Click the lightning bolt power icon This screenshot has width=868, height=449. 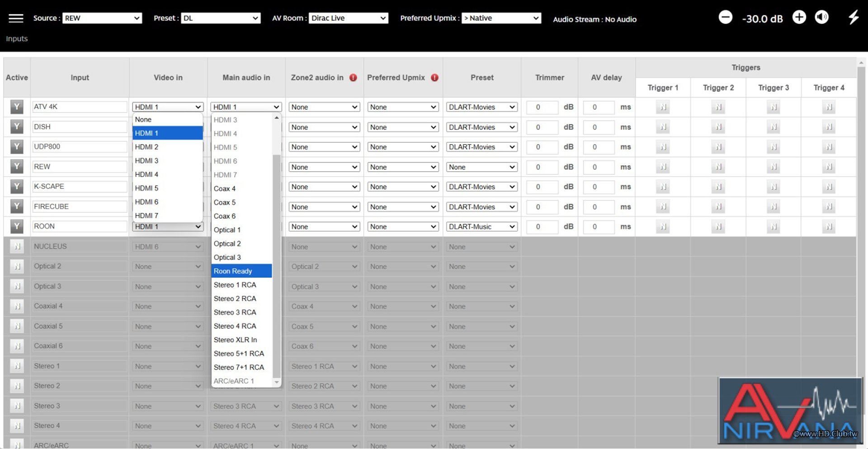click(853, 18)
